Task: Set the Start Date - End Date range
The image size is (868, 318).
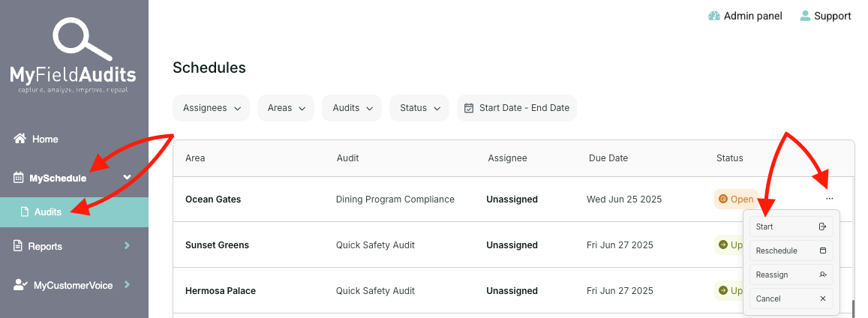Action: [x=516, y=108]
